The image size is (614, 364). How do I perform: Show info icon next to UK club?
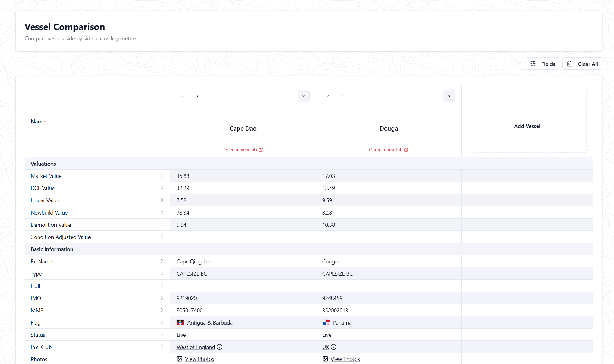pyautogui.click(x=334, y=347)
